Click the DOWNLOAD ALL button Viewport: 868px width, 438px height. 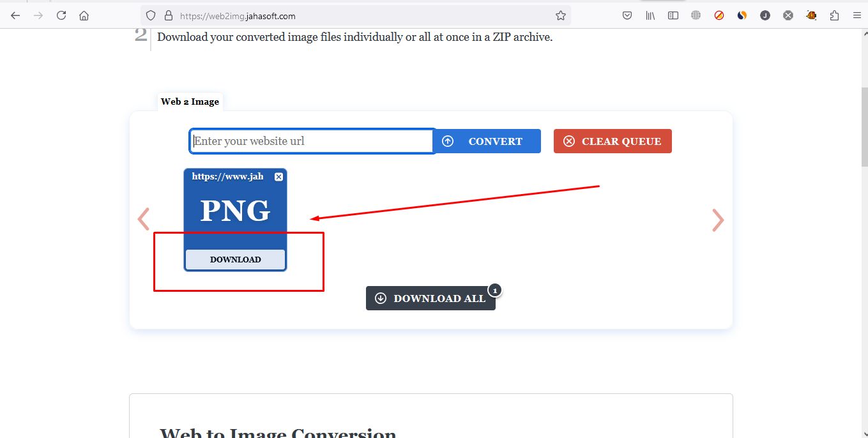430,298
